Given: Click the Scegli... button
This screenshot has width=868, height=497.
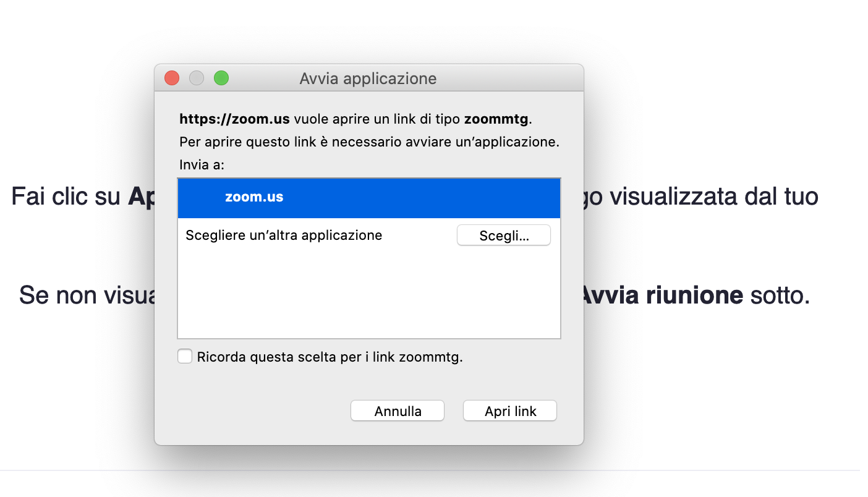Looking at the screenshot, I should 504,236.
